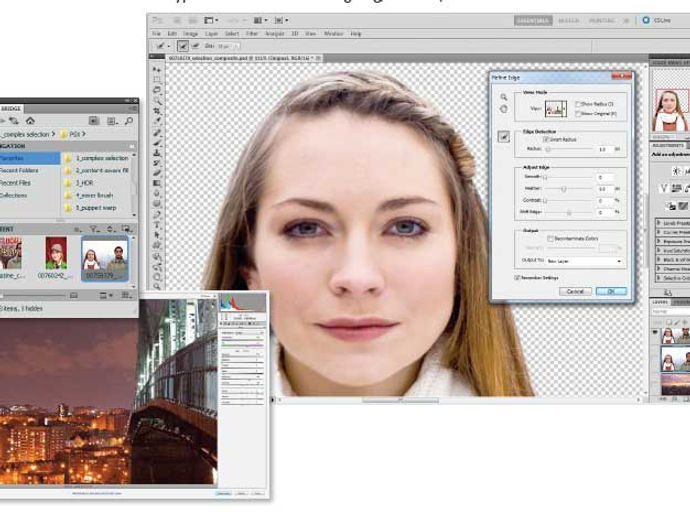This screenshot has height=518, width=690.
Task: Select the Move tool in Photoshop toolbox
Action: tap(157, 70)
